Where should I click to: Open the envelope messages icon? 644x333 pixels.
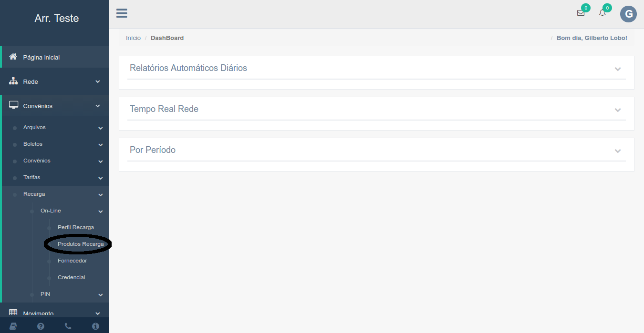tap(581, 13)
